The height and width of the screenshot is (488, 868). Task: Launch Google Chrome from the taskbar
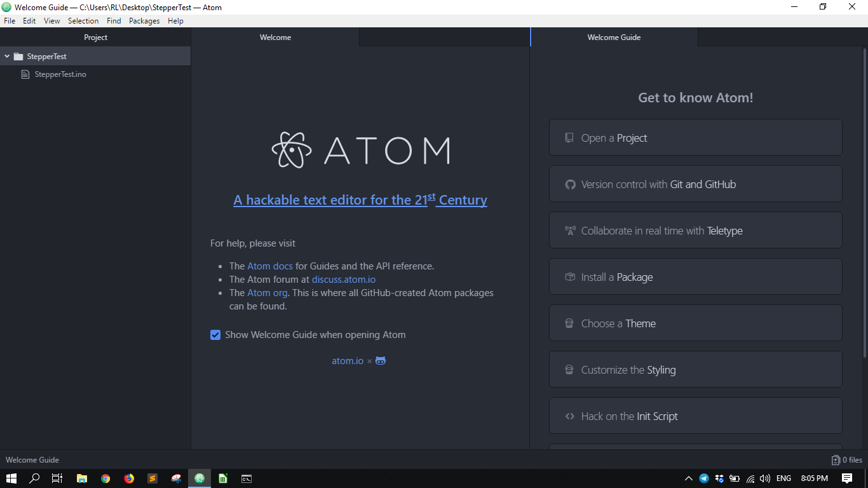click(105, 478)
